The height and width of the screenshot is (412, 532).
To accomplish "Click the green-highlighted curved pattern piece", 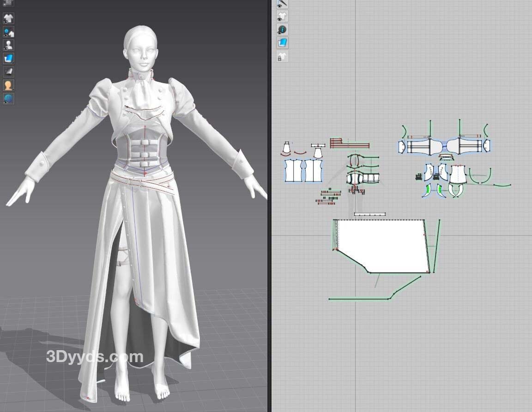I will pos(428,190).
